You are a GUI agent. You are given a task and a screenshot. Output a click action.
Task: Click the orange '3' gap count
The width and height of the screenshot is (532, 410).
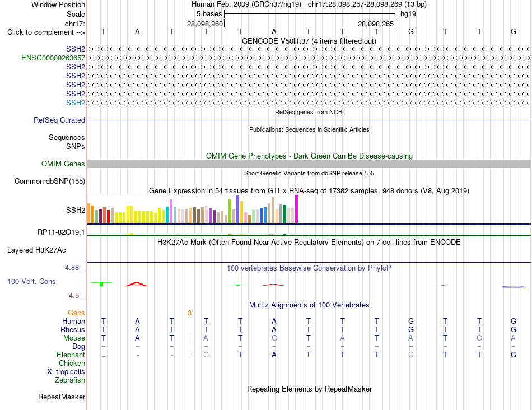click(x=189, y=313)
